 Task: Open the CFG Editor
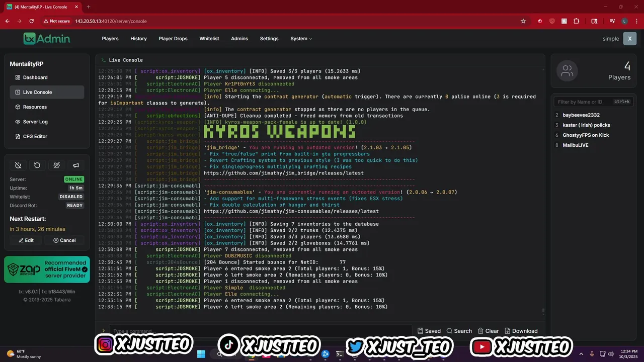pos(47,136)
